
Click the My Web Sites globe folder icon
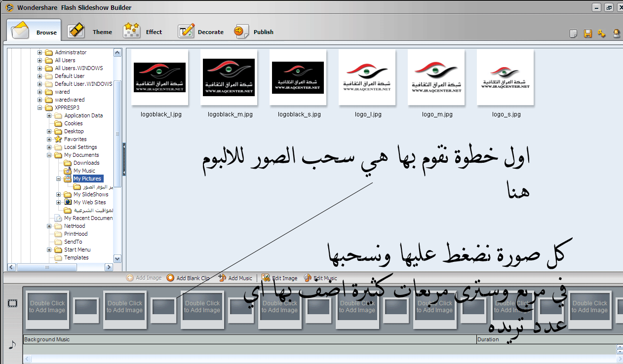[68, 202]
